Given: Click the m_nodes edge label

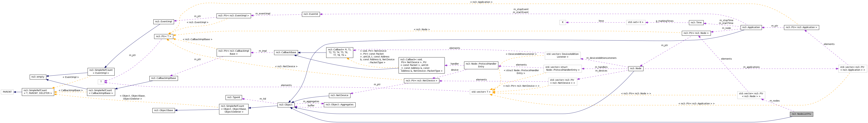Looking at the screenshot, I should [774, 101].
